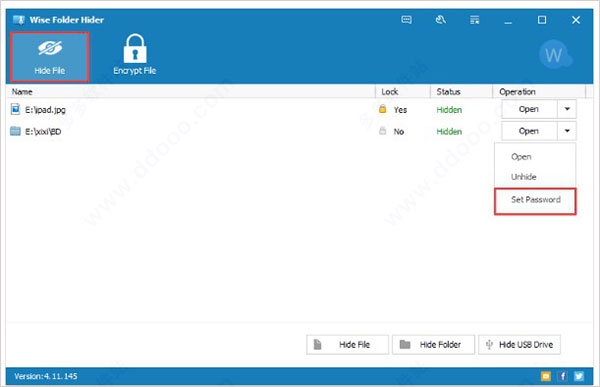Click the Operation column header
The width and height of the screenshot is (600, 387).
pyautogui.click(x=517, y=92)
